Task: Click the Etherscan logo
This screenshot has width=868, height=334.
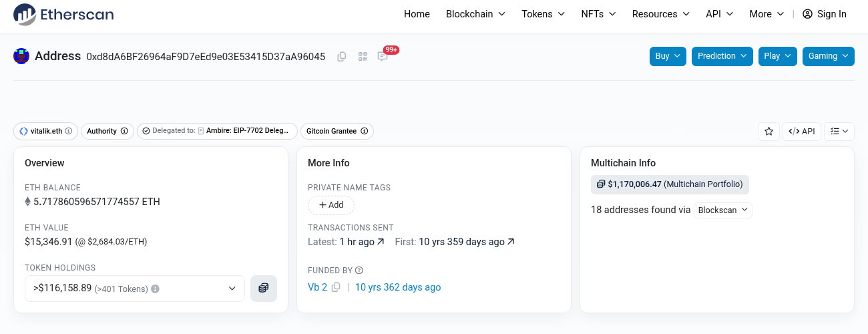Action: pos(63,14)
